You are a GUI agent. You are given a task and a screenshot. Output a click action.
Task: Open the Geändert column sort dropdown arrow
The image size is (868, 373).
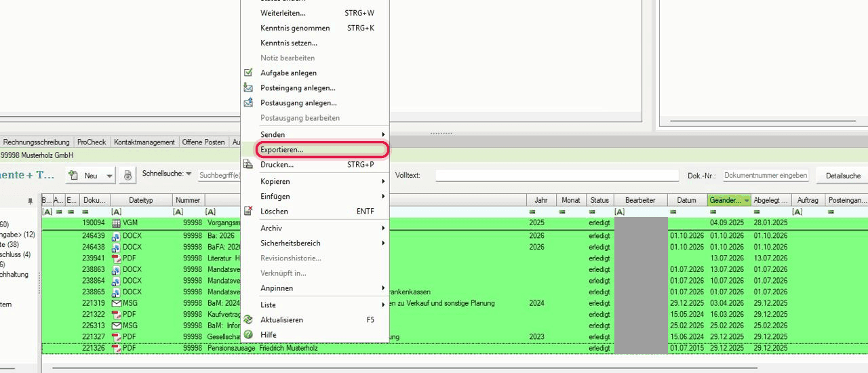coord(747,201)
